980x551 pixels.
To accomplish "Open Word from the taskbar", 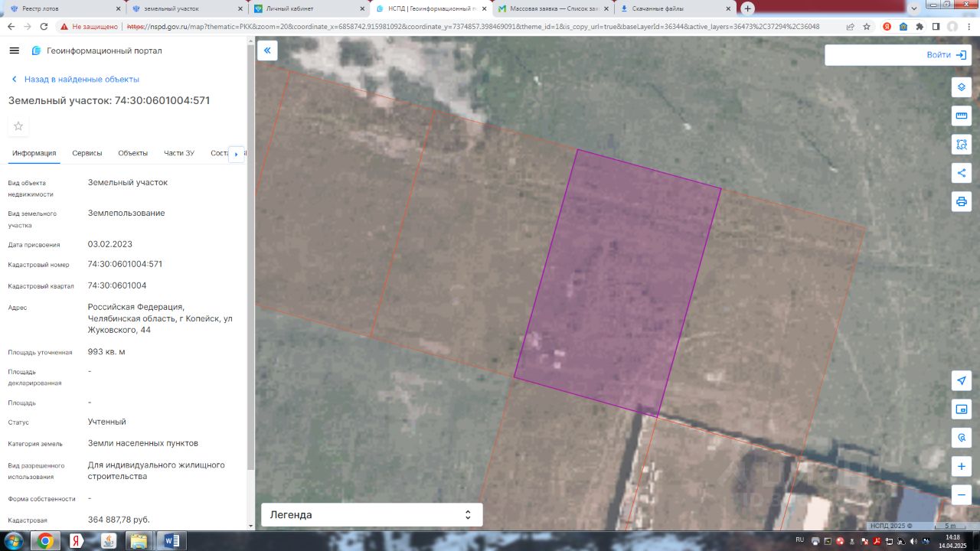I will [x=171, y=541].
